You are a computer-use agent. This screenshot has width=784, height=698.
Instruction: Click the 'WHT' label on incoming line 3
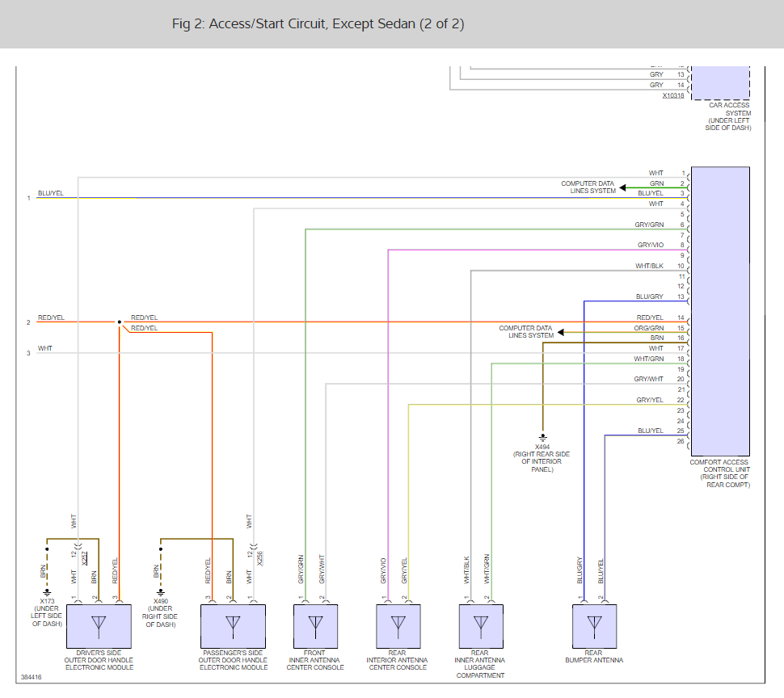pyautogui.click(x=45, y=348)
